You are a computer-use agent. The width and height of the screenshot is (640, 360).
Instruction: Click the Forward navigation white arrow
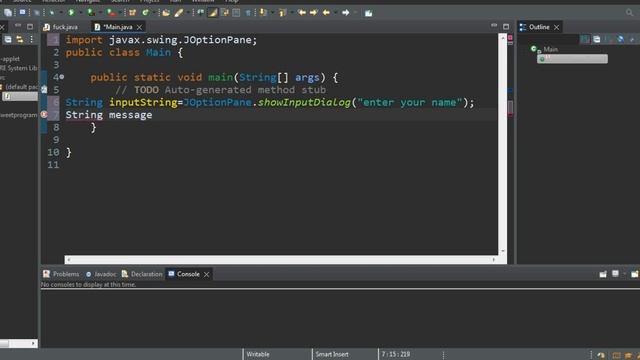click(345, 13)
